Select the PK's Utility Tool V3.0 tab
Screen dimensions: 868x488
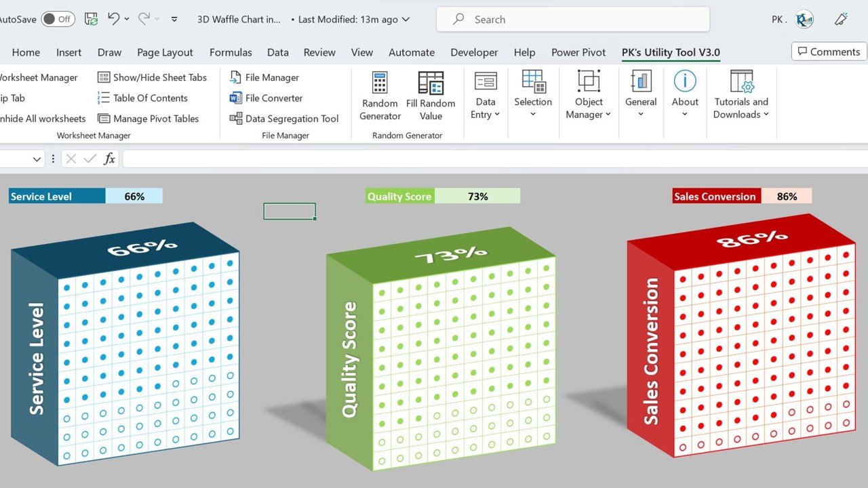[671, 52]
